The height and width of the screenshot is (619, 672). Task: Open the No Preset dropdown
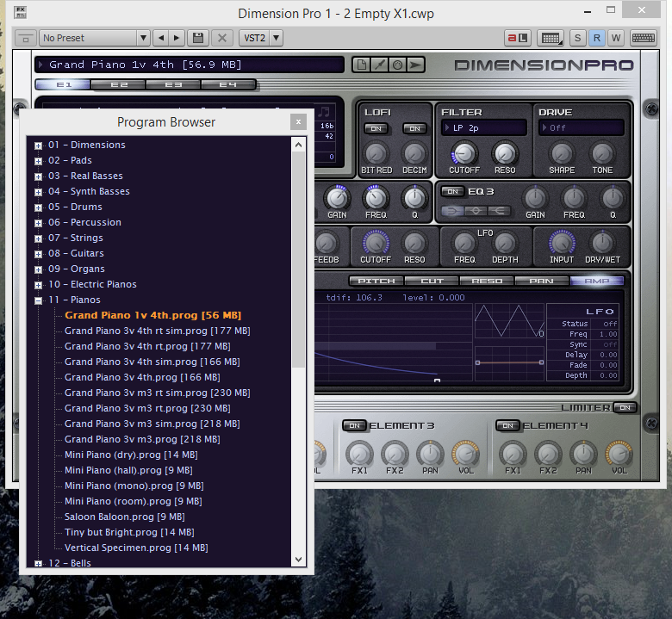(94, 38)
